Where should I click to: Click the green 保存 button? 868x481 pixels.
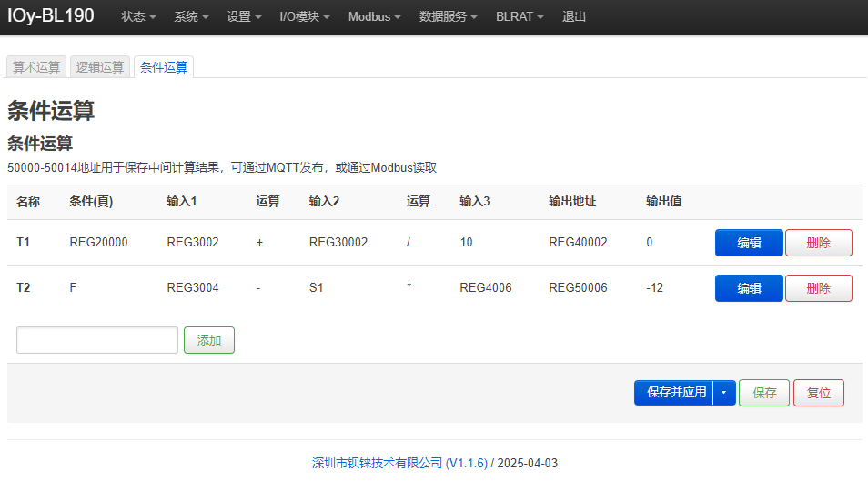coord(764,393)
